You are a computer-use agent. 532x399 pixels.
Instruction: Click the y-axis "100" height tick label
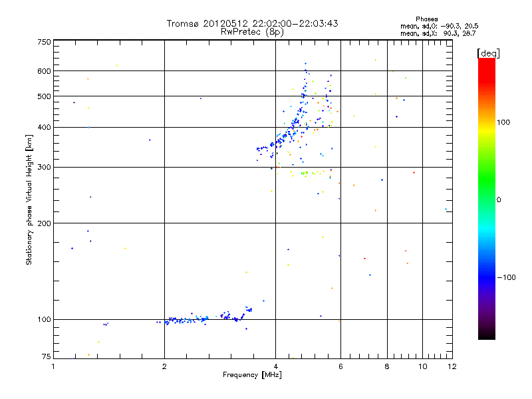[x=44, y=319]
